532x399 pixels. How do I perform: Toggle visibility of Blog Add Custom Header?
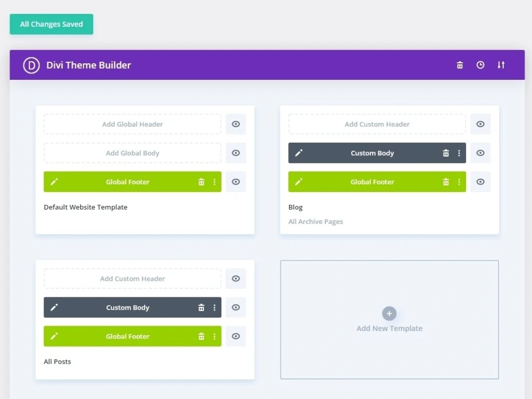coord(480,124)
